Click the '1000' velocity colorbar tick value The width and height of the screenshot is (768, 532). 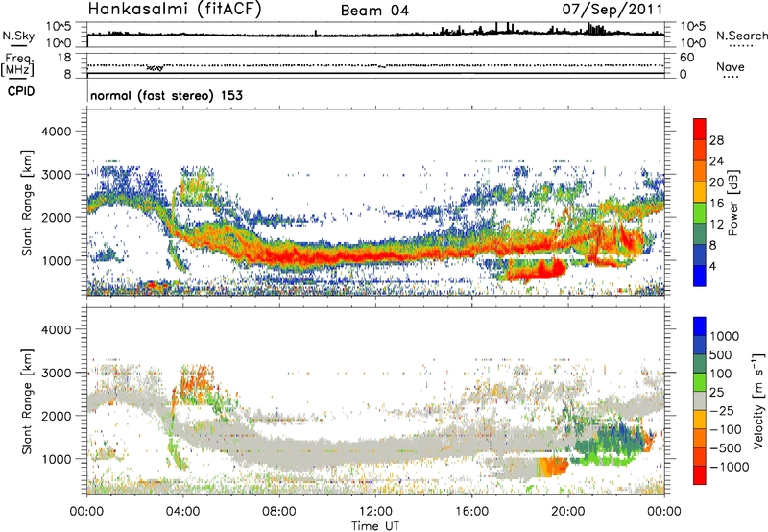point(724,336)
